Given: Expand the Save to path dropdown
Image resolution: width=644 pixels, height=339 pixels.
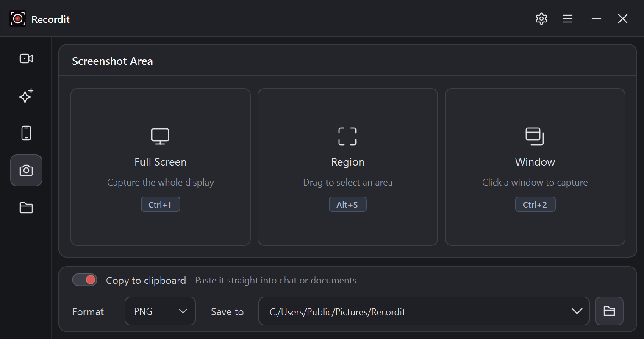Looking at the screenshot, I should [424, 311].
